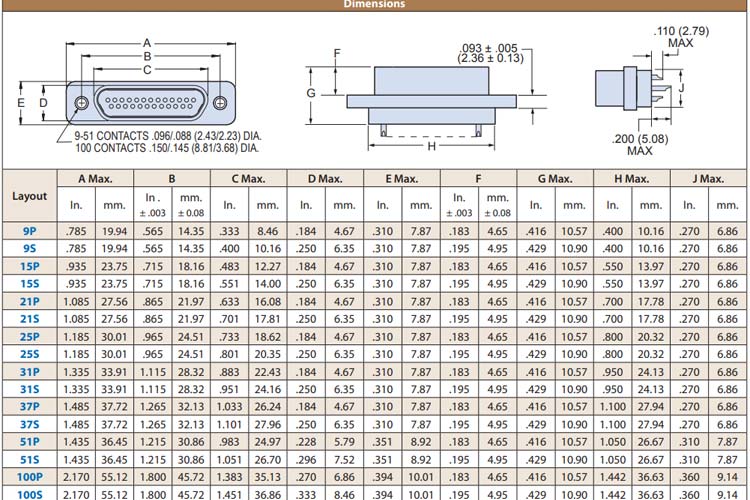Click the end-view connector drawing
This screenshot has height=500, width=750.
coord(628,90)
